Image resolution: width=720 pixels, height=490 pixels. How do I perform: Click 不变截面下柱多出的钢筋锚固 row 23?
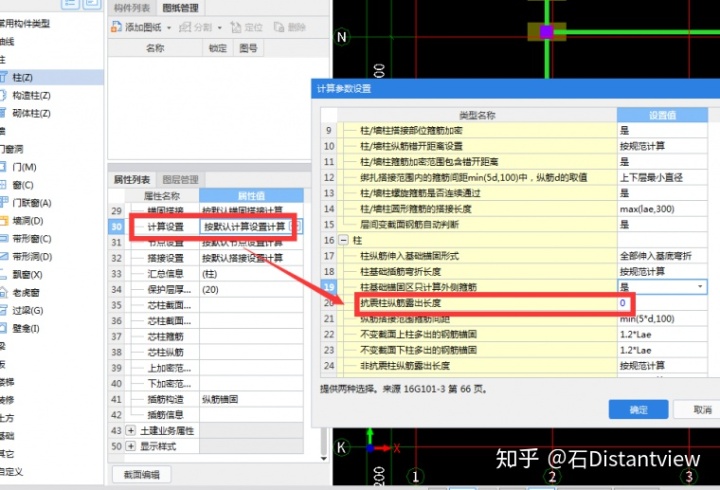pyautogui.click(x=514, y=350)
